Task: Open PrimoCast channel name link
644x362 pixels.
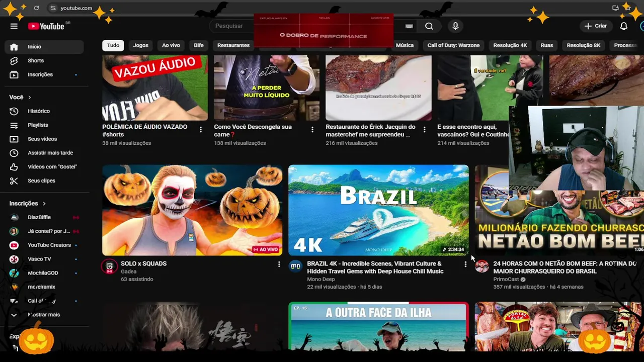Action: coord(506,279)
